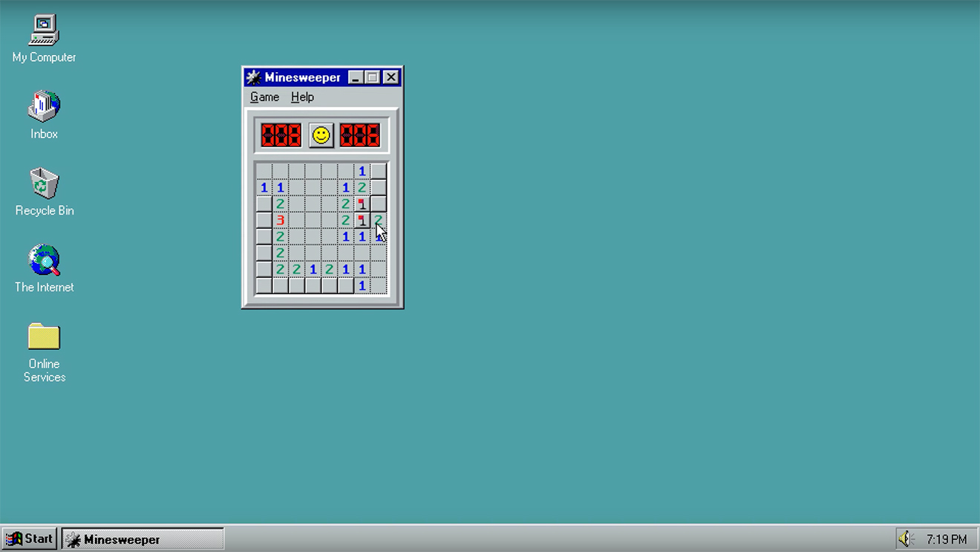The height and width of the screenshot is (552, 980).
Task: Open the Help menu
Action: coord(302,97)
